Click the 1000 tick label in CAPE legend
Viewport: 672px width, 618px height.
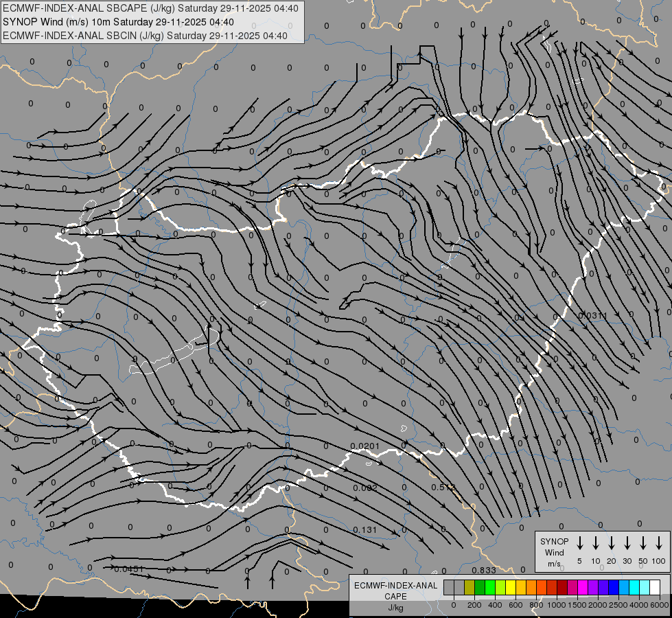[x=557, y=605]
